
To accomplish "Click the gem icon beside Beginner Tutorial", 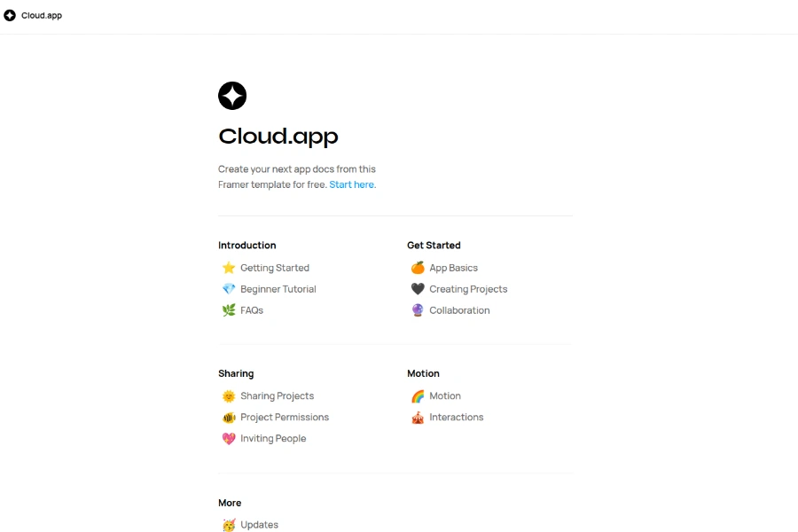I will (229, 289).
